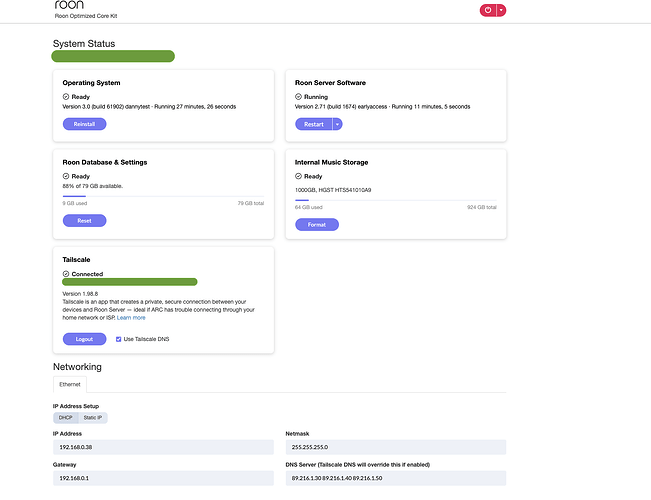Click the '79 GB total' label
Screen dimensions: 651x500
pos(251,203)
